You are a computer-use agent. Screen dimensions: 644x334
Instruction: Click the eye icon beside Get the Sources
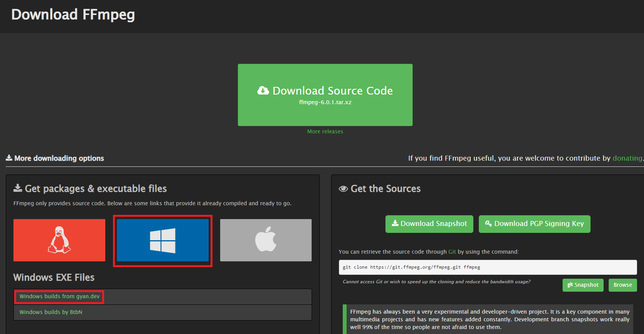pos(343,189)
